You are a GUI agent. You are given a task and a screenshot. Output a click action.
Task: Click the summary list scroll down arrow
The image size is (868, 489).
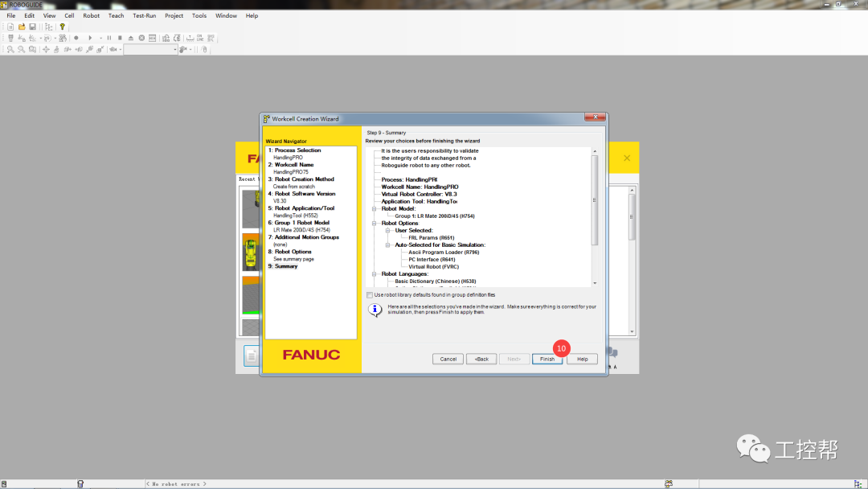(595, 284)
